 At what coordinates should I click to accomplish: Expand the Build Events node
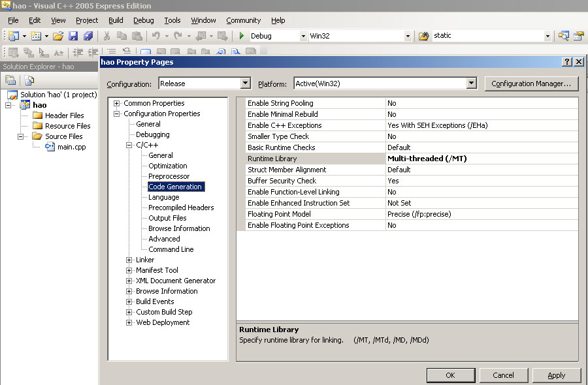(x=129, y=302)
